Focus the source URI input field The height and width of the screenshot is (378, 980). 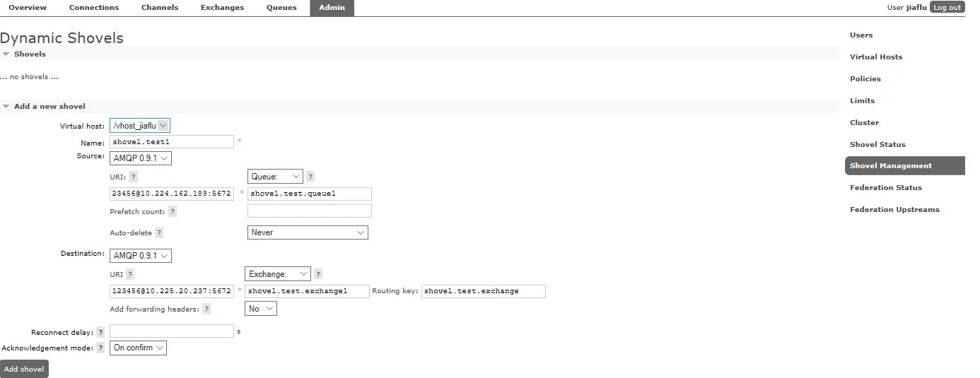click(172, 194)
